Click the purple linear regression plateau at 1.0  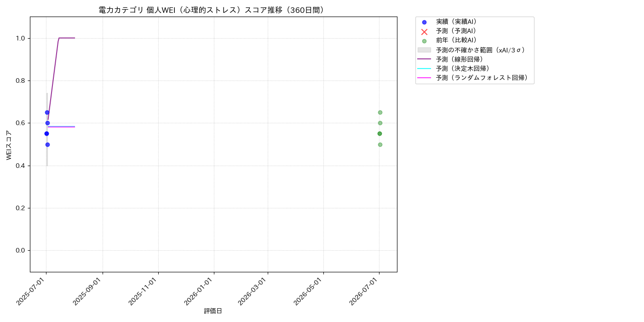(67, 38)
